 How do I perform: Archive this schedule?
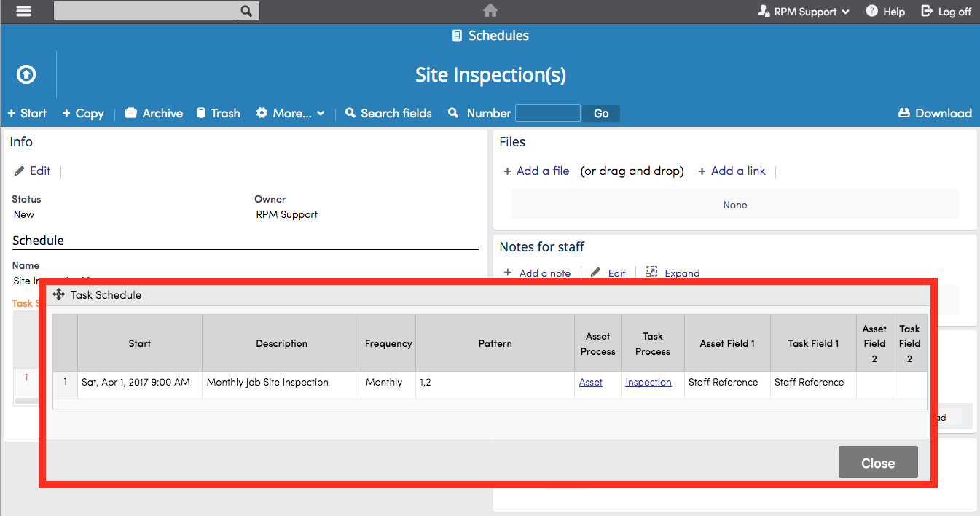click(x=154, y=113)
